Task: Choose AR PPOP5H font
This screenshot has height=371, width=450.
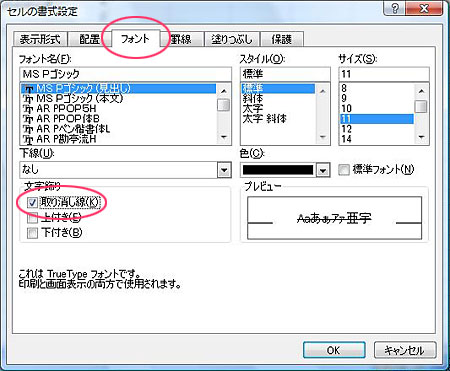Action: pyautogui.click(x=118, y=109)
